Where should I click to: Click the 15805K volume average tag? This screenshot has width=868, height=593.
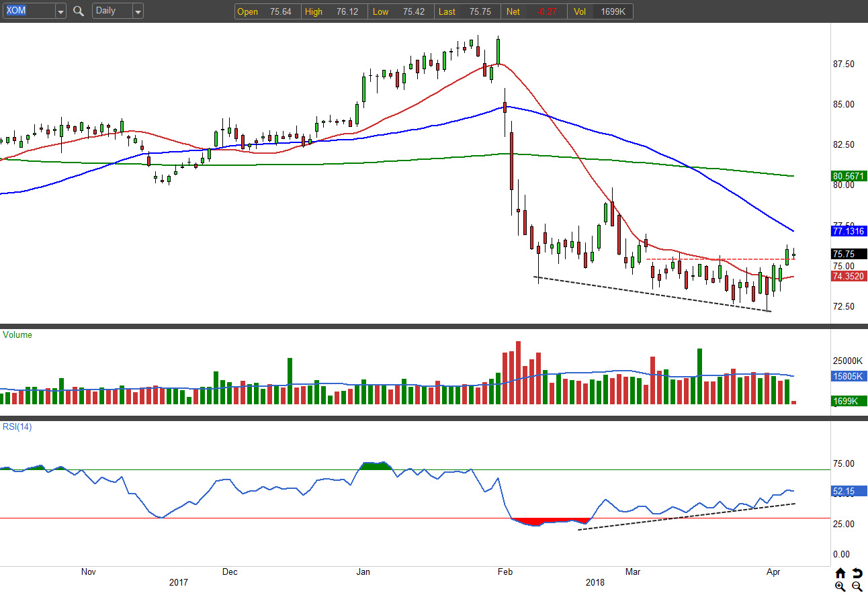(x=849, y=376)
